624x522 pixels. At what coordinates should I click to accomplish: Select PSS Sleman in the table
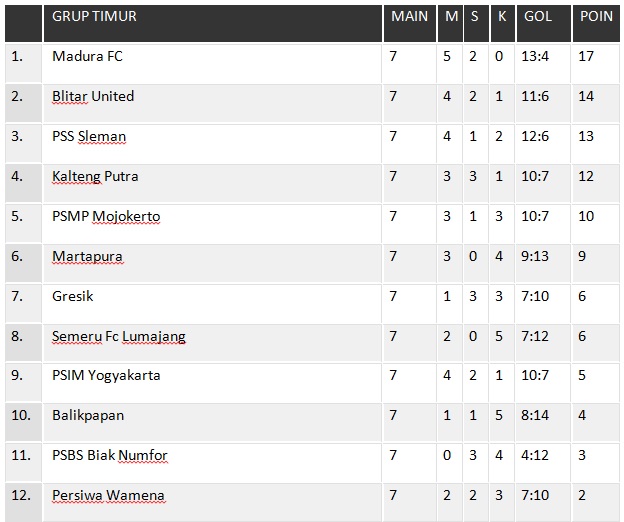(x=89, y=137)
